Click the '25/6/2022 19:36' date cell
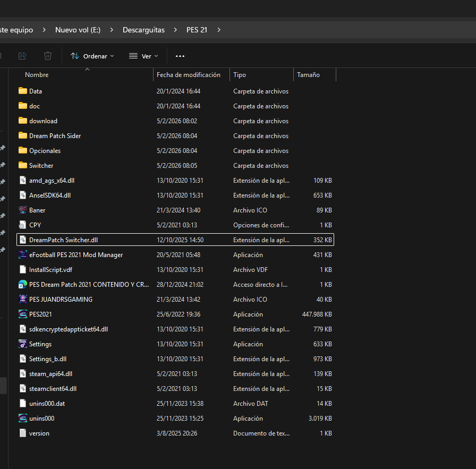The image size is (476, 469). [x=178, y=314]
